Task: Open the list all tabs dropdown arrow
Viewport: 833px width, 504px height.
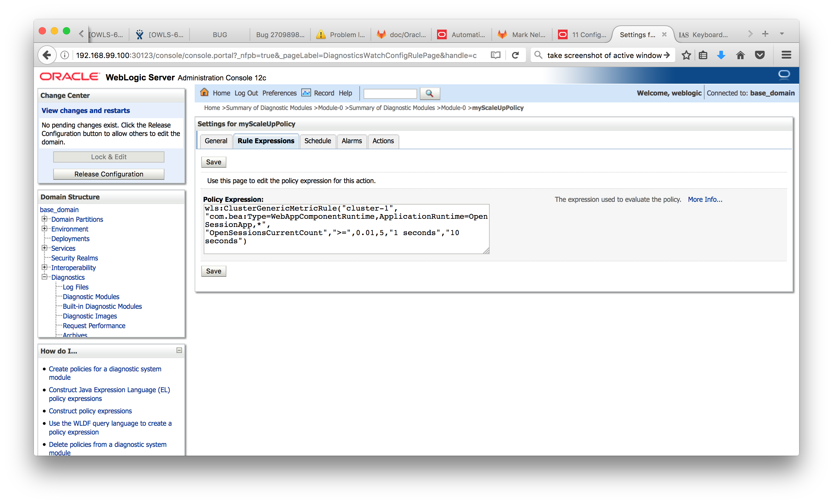Action: click(x=782, y=34)
